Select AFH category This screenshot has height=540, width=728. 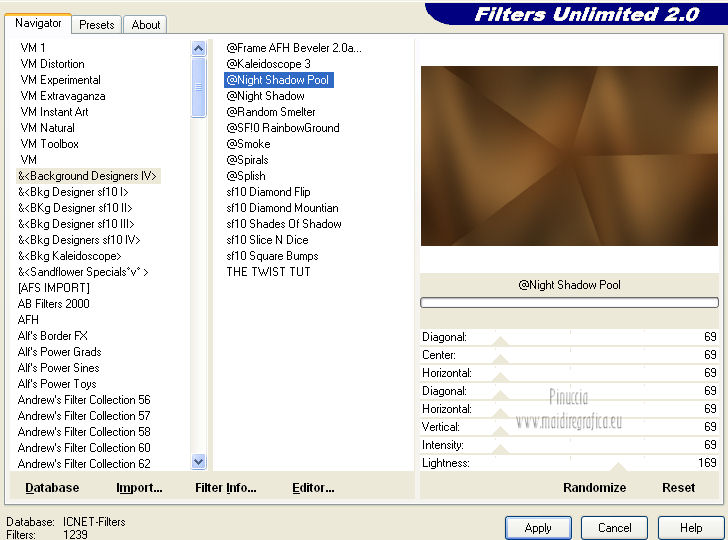point(28,320)
